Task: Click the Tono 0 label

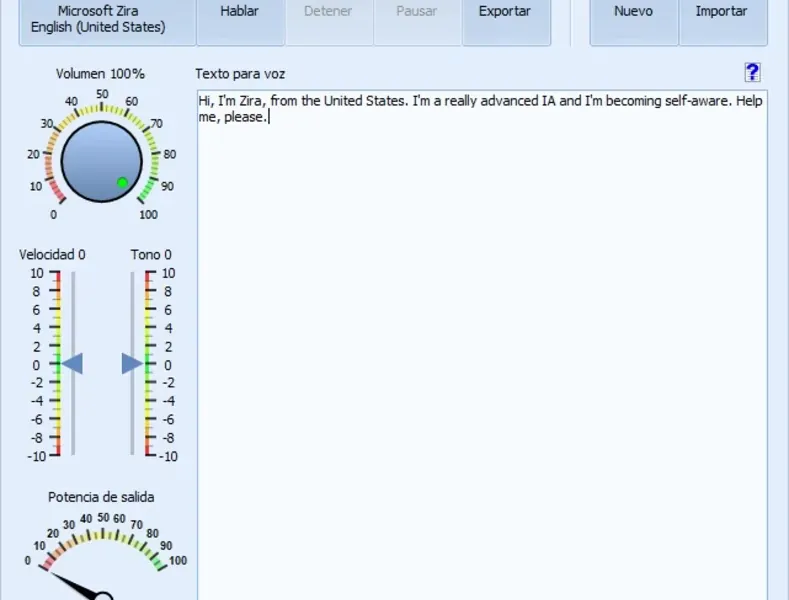Action: [x=151, y=255]
